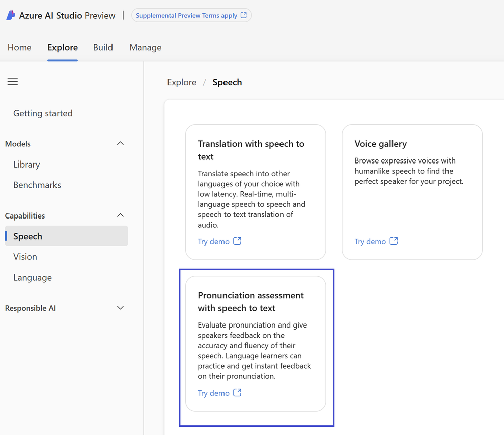Try demo for Voice gallery

pyautogui.click(x=370, y=242)
